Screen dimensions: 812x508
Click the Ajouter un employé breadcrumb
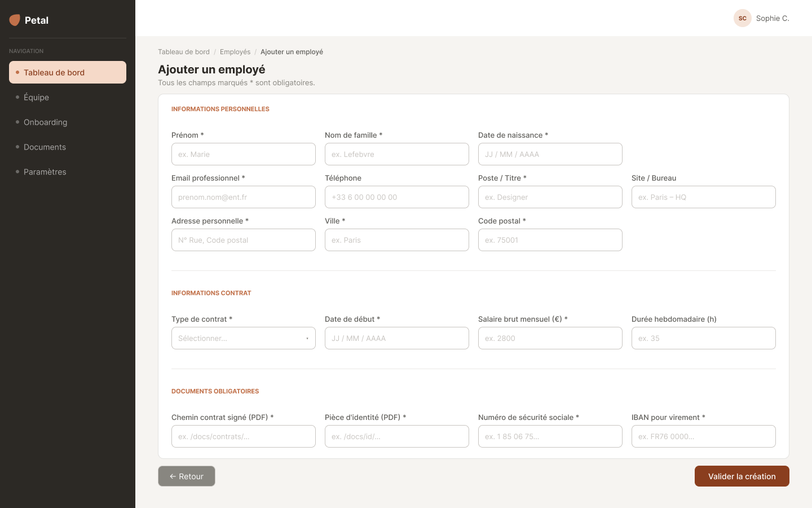click(x=292, y=52)
